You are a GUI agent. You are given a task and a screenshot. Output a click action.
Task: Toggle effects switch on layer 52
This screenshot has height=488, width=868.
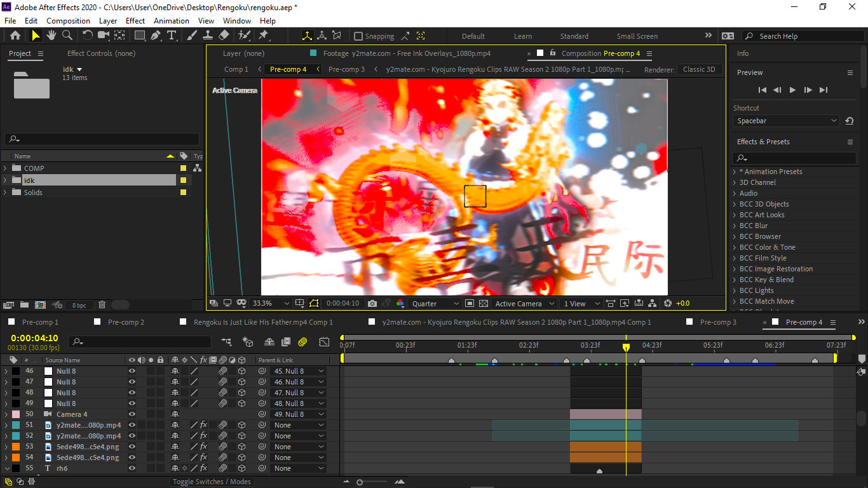203,436
